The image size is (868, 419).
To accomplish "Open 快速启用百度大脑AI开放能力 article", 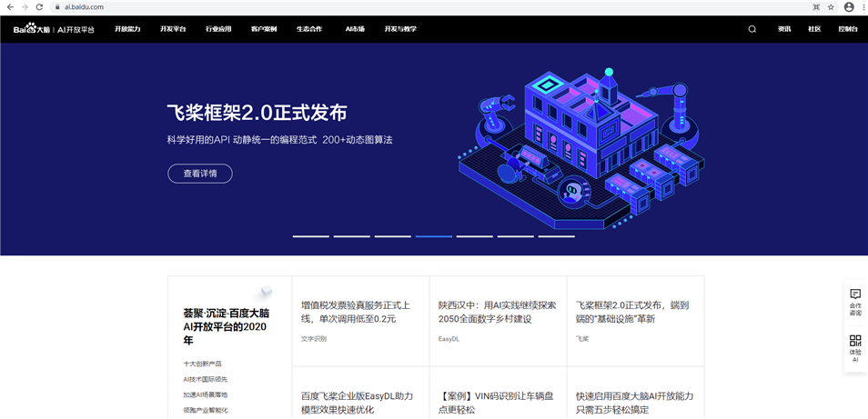I will (x=634, y=403).
